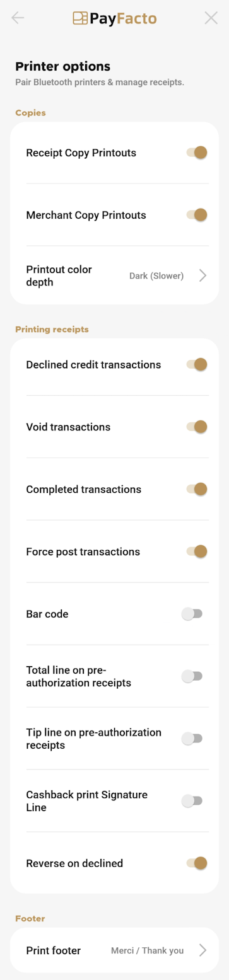Close the printer options screen
Image resolution: width=229 pixels, height=980 pixels.
(x=211, y=18)
